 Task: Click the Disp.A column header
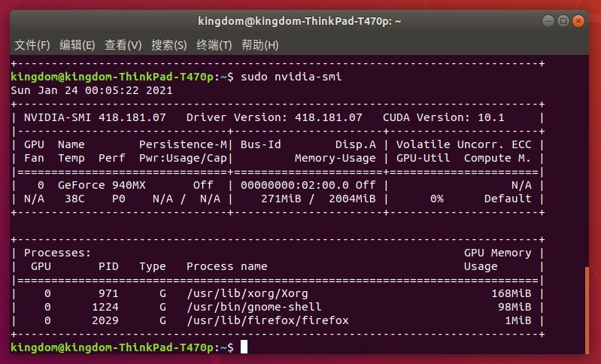point(356,145)
